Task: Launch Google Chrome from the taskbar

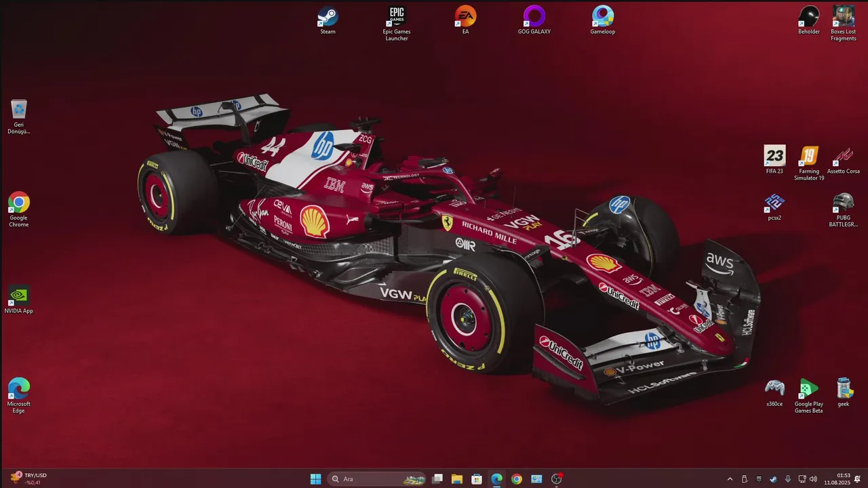Action: pyautogui.click(x=517, y=479)
